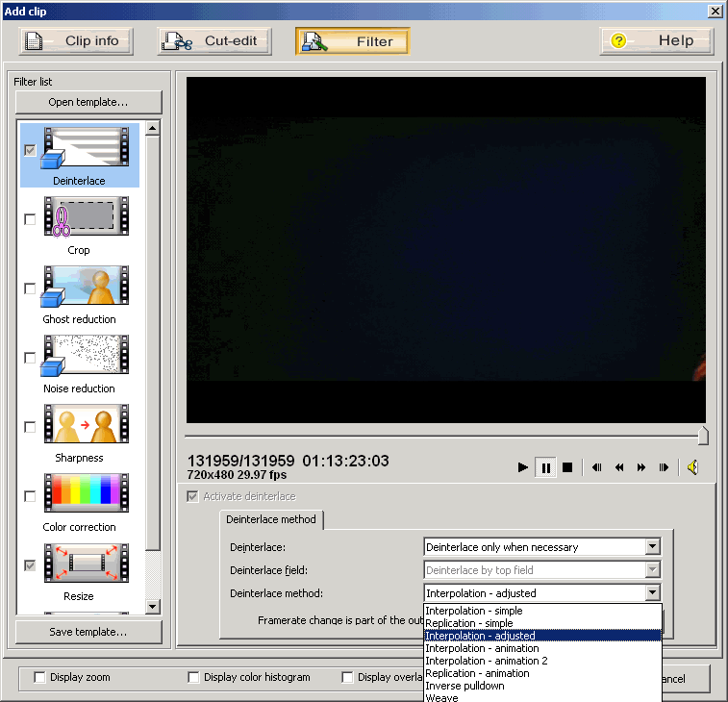Click the stop playback button
Viewport: 728px width, 702px height.
(567, 467)
